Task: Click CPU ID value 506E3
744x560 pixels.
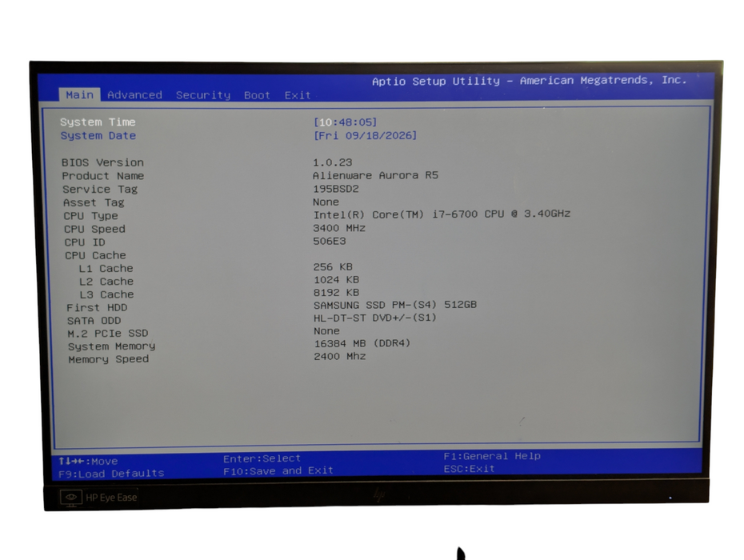Action: pos(330,241)
